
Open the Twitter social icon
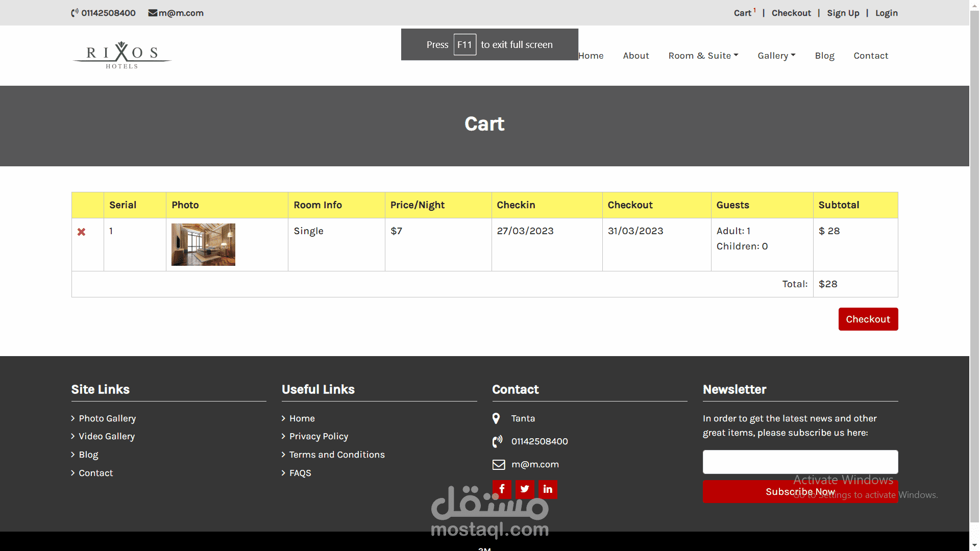(525, 489)
